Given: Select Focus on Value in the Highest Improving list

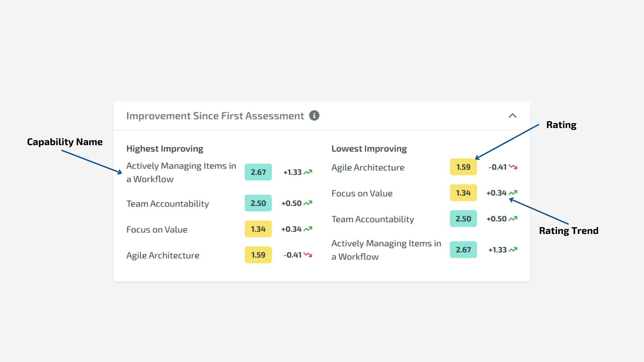Looking at the screenshot, I should click(x=157, y=230).
